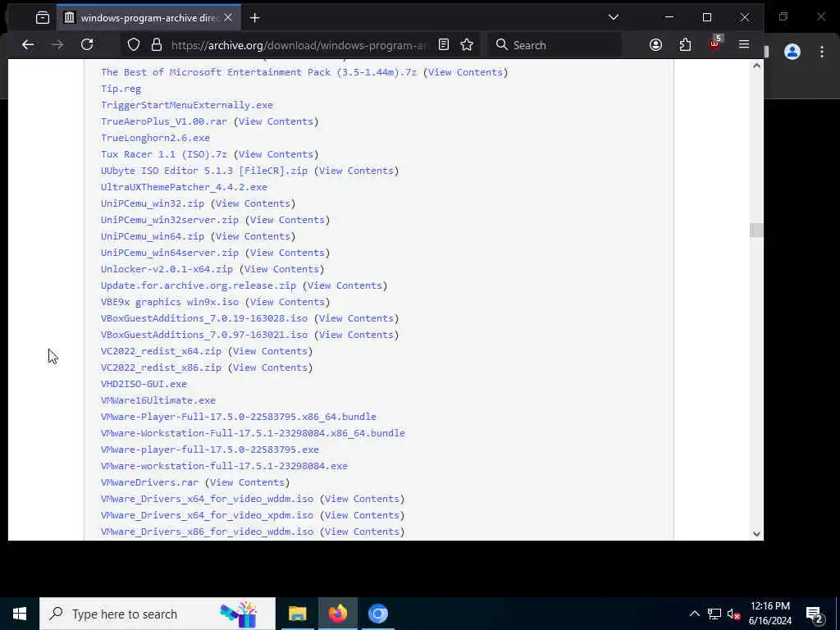
Task: Download VMWare16Ultimate.exe
Action: [x=158, y=400]
